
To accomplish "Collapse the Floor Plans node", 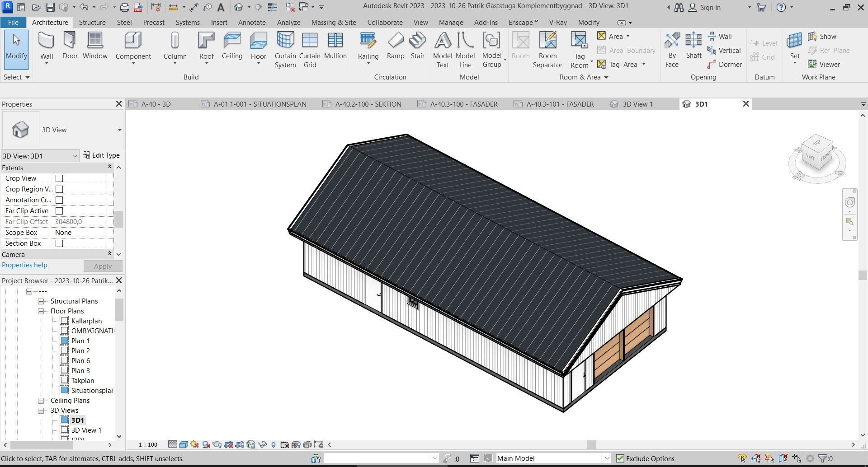I will pos(41,311).
